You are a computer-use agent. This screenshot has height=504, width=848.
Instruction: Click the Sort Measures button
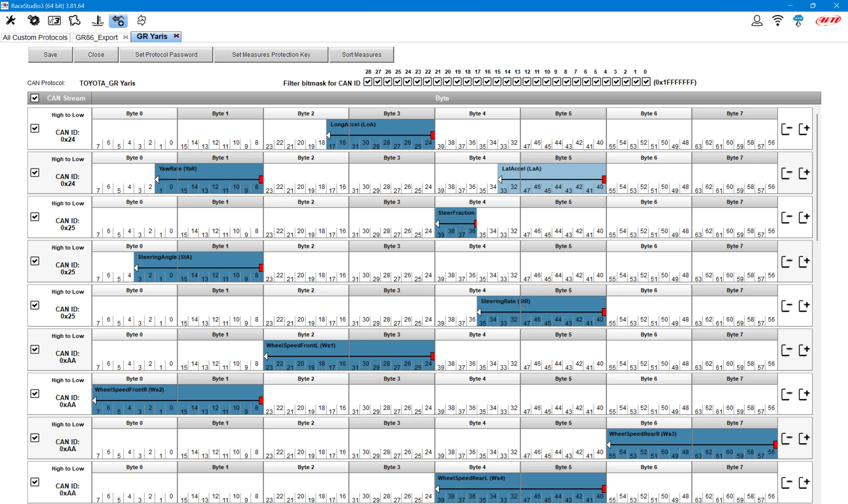click(361, 54)
